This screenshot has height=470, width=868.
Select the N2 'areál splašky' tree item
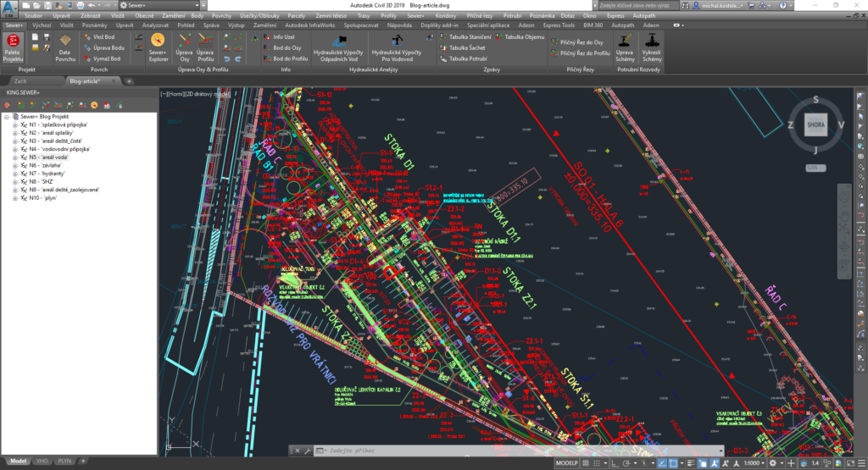(x=51, y=133)
